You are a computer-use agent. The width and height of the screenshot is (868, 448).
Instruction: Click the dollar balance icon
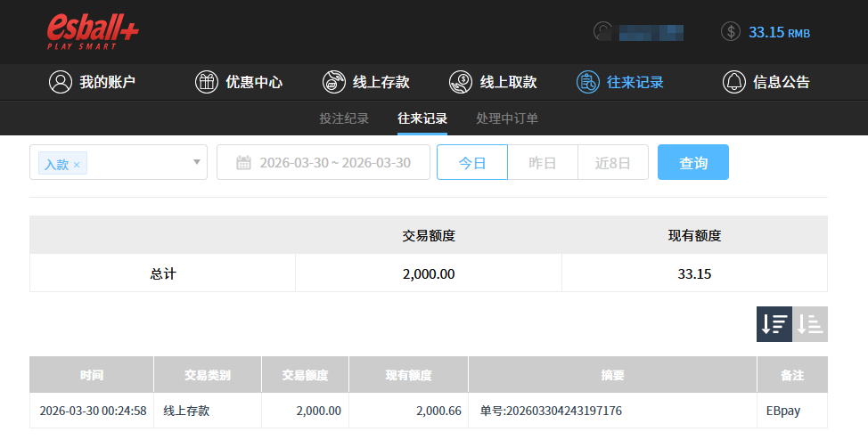(730, 31)
